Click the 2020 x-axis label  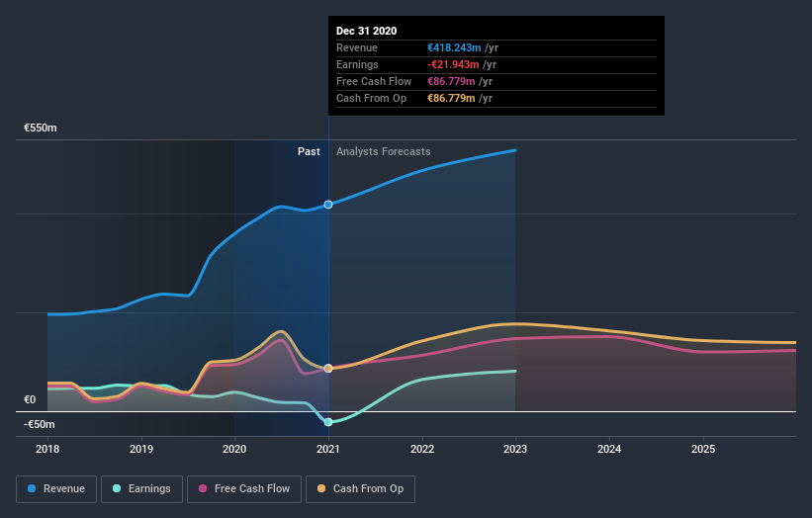(234, 449)
